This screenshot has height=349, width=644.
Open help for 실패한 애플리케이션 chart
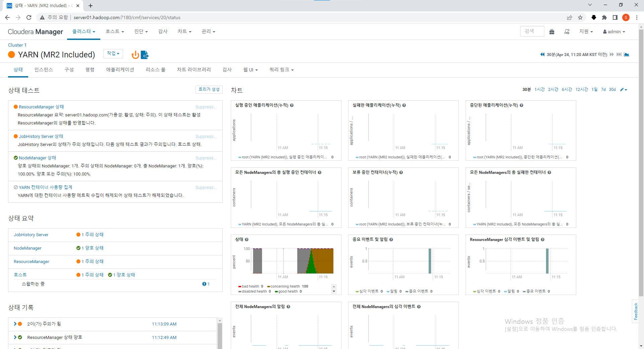click(404, 105)
